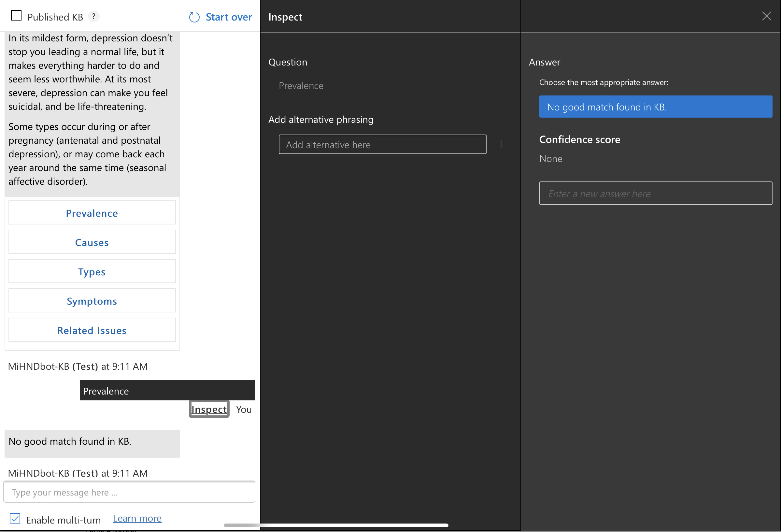781x532 pixels.
Task: Select the 'No good match found in KB.' answer
Action: pos(655,107)
